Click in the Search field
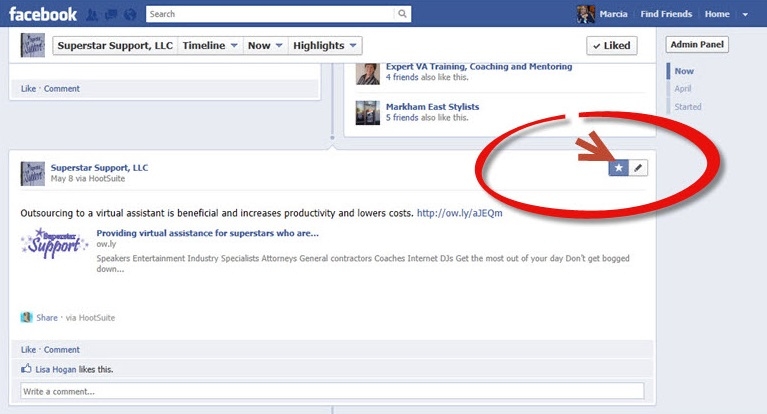The width and height of the screenshot is (767, 414). [270, 14]
